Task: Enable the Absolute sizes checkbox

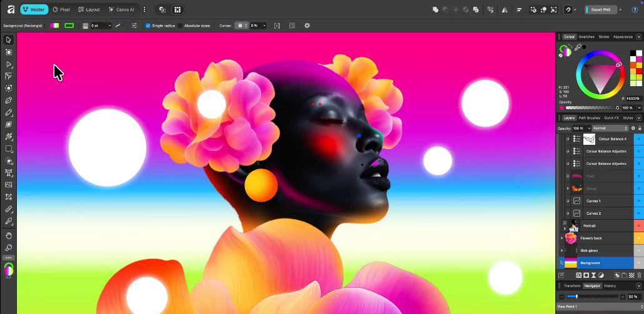Action: click(180, 26)
